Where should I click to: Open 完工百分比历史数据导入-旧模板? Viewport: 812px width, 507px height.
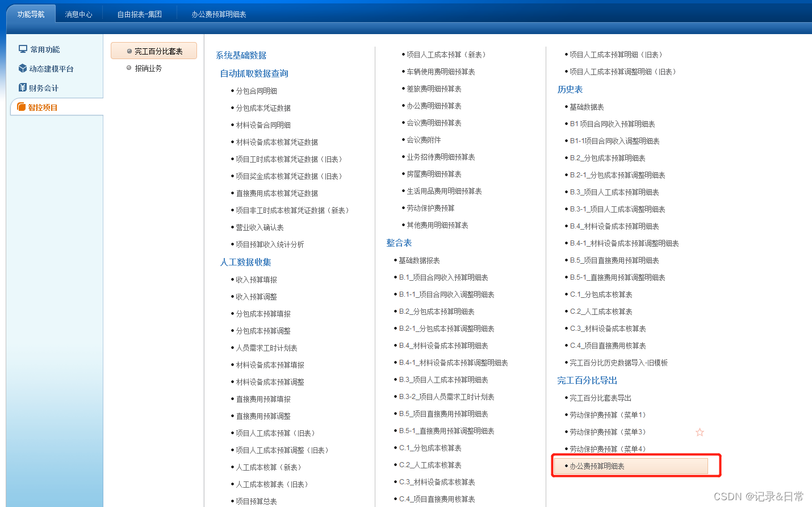click(x=618, y=363)
